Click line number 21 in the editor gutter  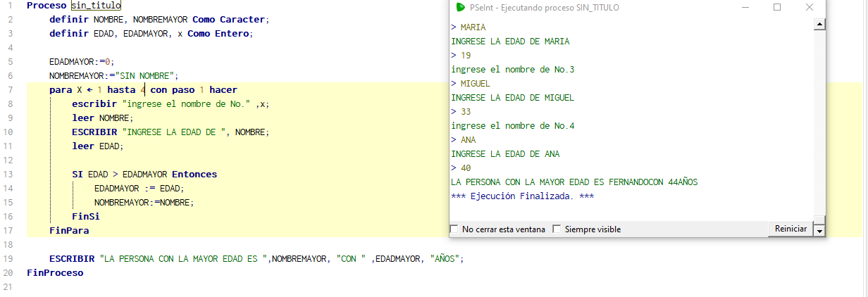pyautogui.click(x=9, y=286)
